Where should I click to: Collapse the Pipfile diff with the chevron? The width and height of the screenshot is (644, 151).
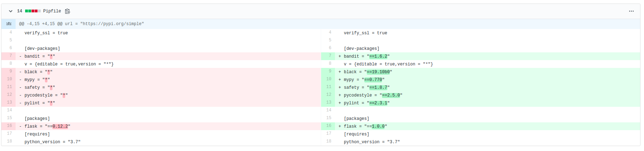click(x=11, y=11)
